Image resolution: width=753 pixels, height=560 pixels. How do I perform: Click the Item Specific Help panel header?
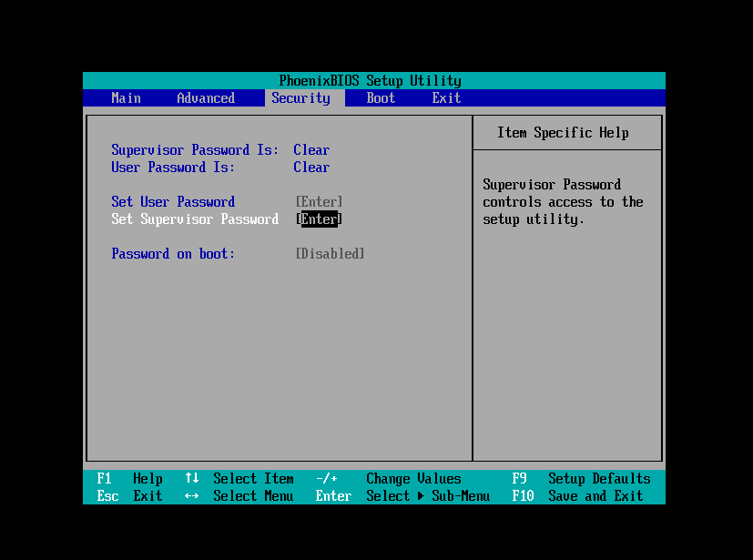coord(563,133)
